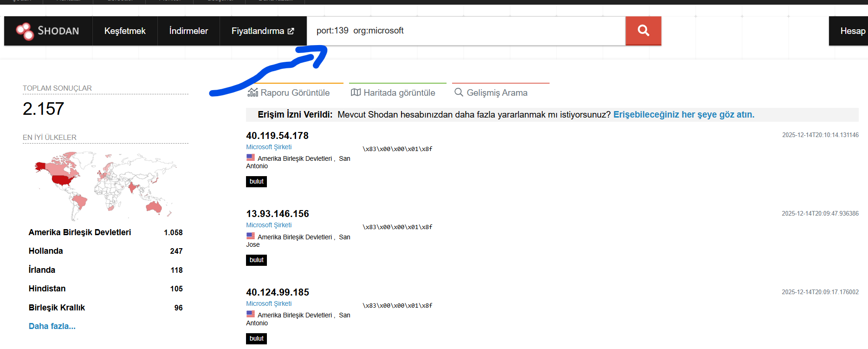
Task: Click the Shodan logo icon
Action: tap(25, 31)
